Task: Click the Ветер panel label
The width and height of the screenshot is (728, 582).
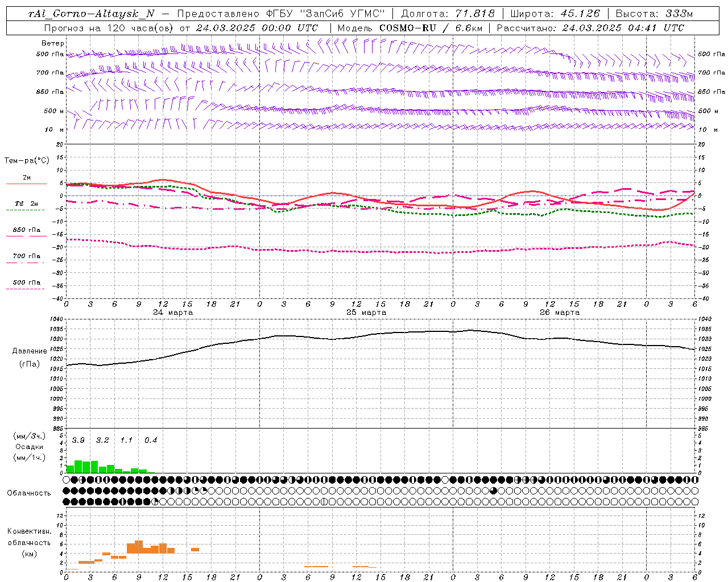Action: [x=53, y=43]
